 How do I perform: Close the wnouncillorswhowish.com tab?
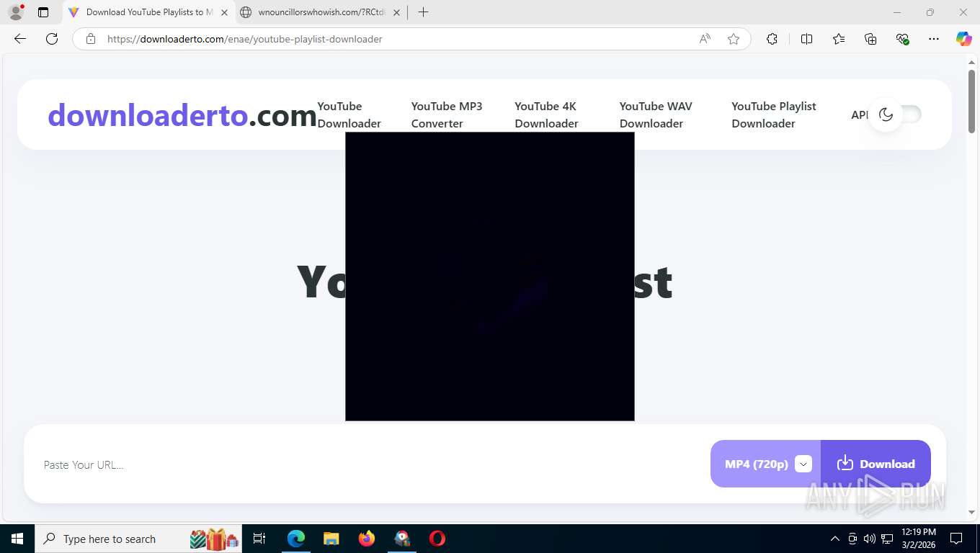(x=396, y=12)
